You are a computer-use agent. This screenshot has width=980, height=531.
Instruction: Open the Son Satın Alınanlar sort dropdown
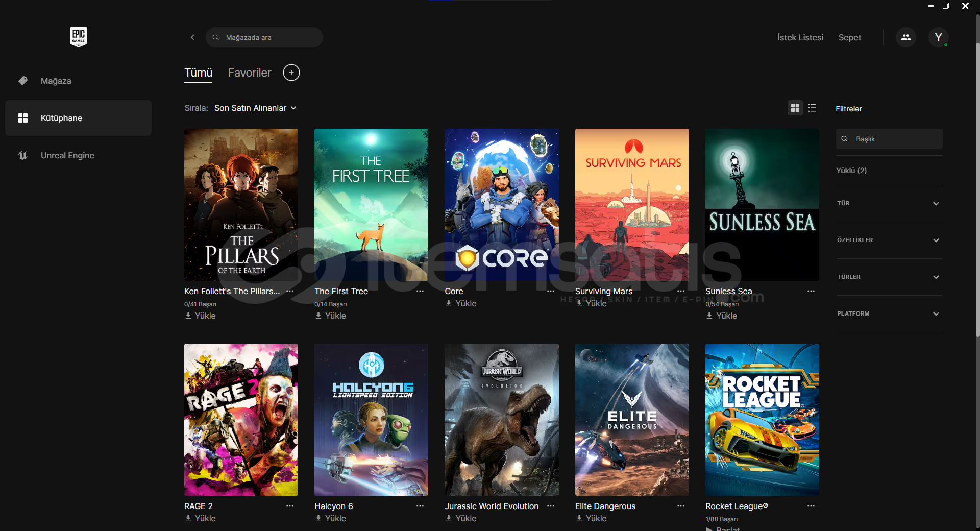coord(255,108)
